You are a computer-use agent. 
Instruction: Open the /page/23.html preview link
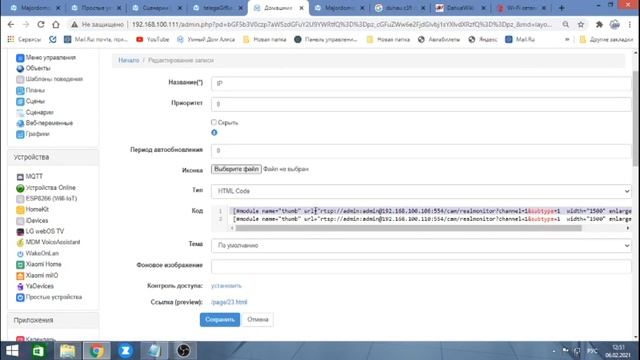click(x=229, y=302)
